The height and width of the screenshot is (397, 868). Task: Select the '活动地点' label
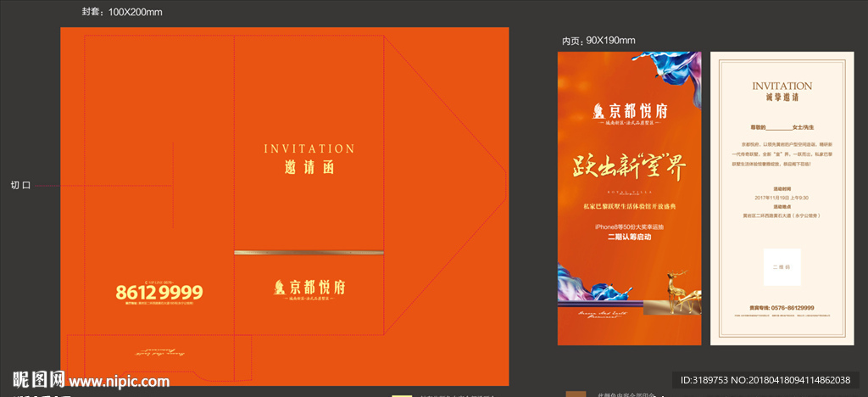click(x=782, y=206)
